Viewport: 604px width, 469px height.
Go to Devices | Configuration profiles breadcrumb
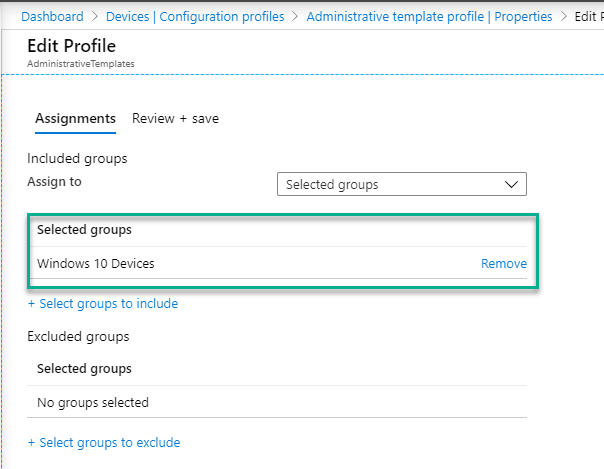coord(195,17)
